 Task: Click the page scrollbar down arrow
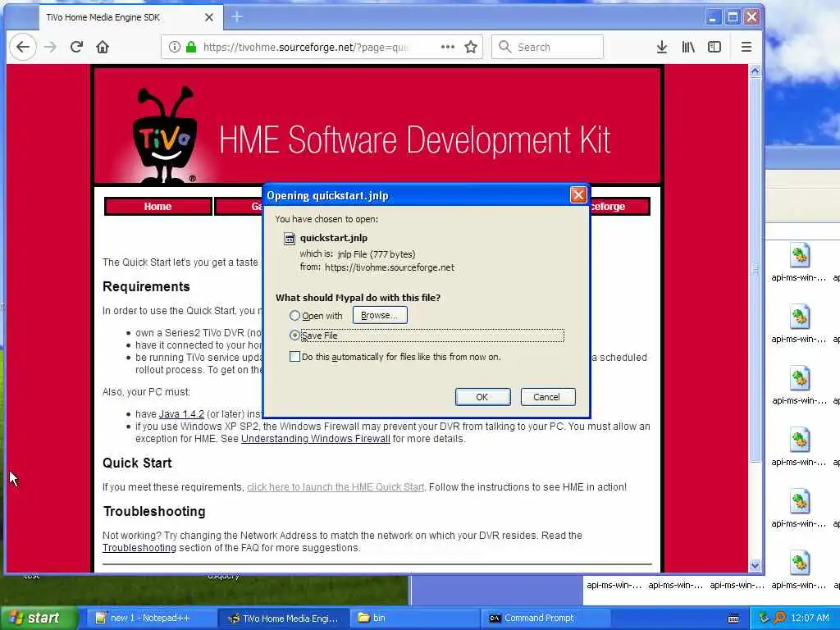755,566
